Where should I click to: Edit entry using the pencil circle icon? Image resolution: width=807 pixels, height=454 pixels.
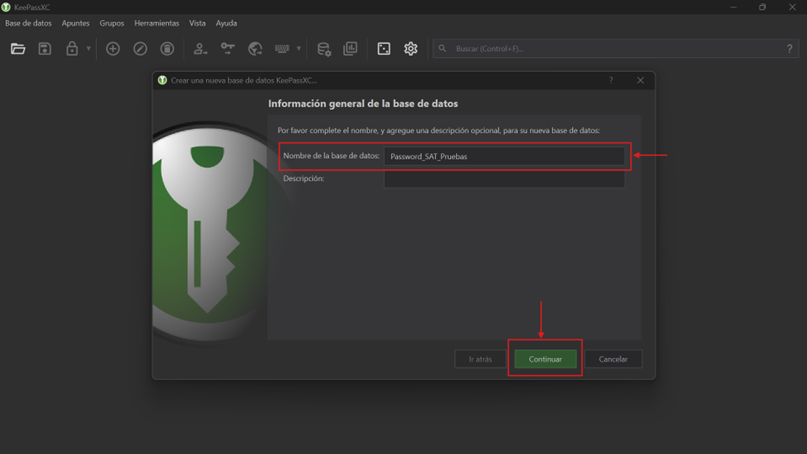click(140, 49)
